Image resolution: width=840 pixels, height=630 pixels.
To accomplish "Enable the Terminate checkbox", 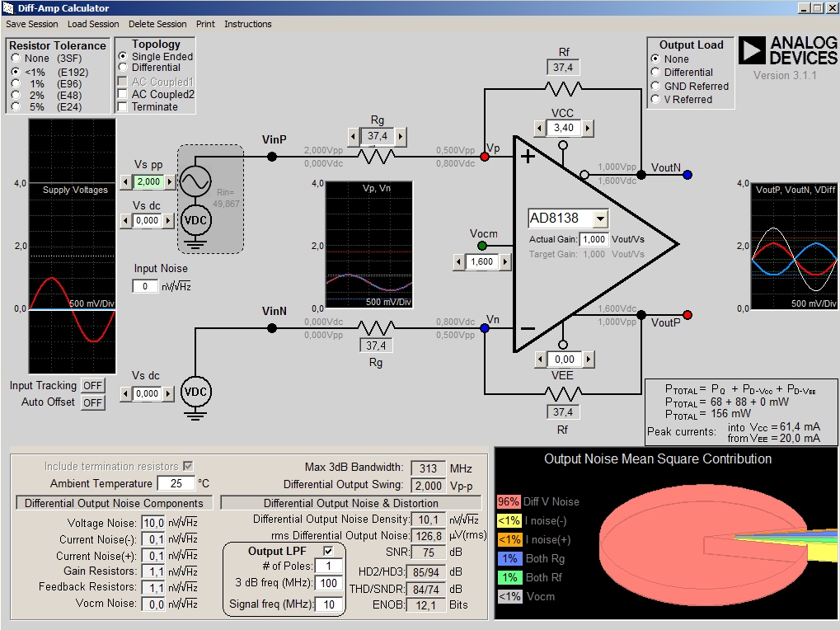I will coord(123,106).
